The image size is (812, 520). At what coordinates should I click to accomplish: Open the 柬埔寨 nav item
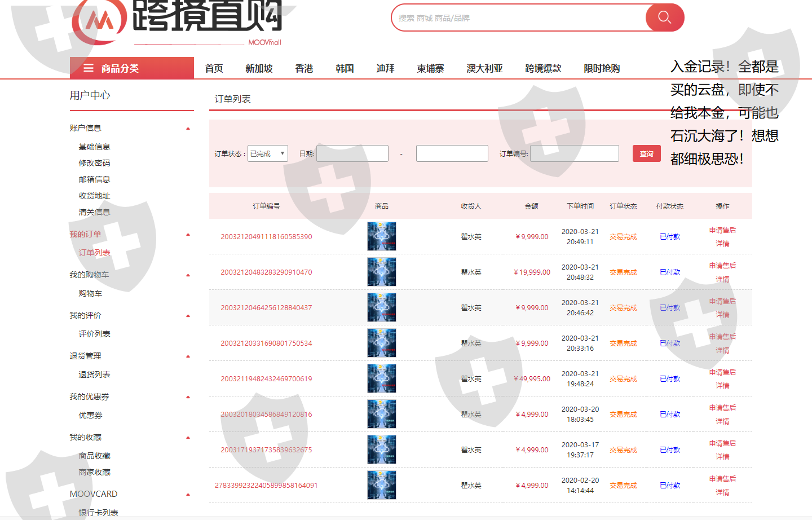pos(431,68)
